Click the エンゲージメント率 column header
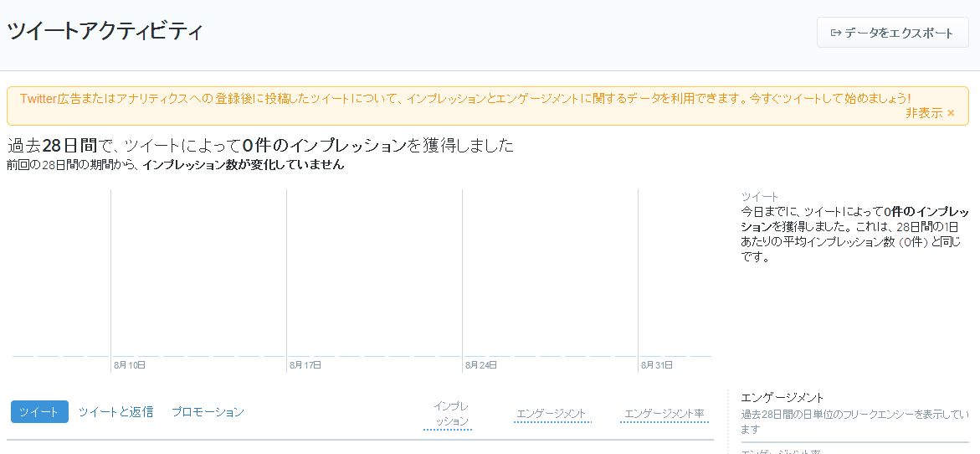 (664, 413)
